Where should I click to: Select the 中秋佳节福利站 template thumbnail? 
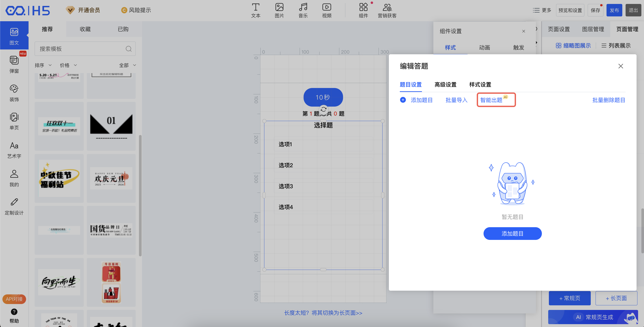click(59, 178)
